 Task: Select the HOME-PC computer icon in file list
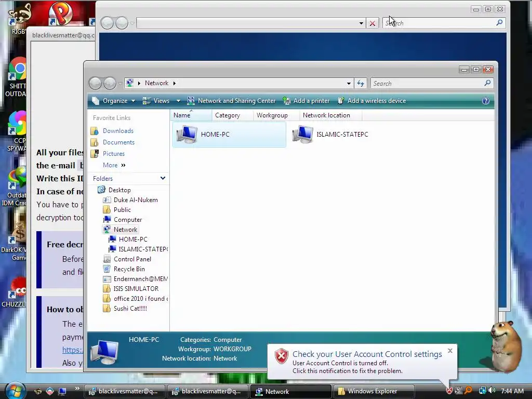pyautogui.click(x=187, y=135)
